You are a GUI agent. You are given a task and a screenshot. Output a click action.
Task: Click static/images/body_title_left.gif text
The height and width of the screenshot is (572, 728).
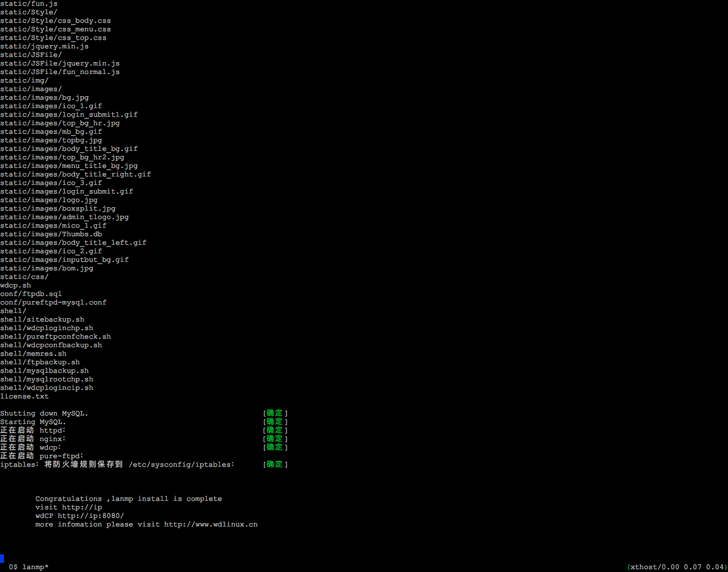[x=73, y=242]
